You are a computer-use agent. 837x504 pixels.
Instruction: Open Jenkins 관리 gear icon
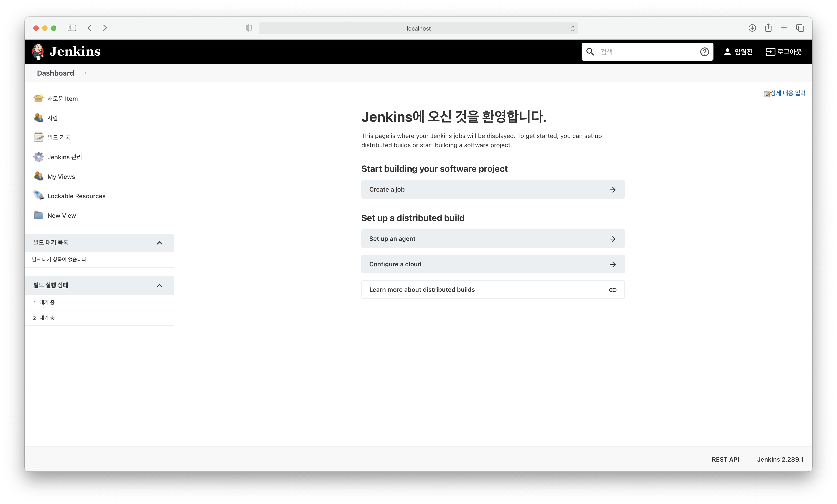[38, 157]
